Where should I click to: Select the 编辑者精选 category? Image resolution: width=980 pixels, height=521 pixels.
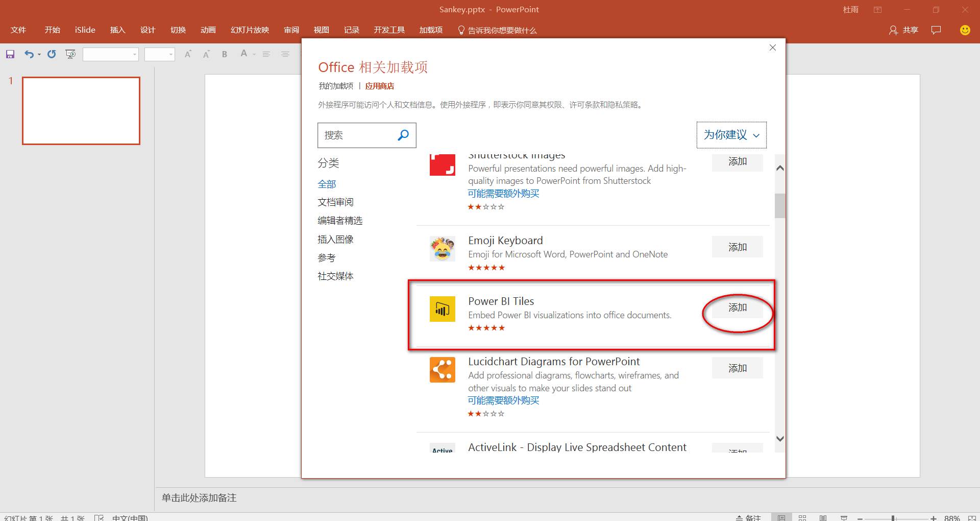click(340, 221)
